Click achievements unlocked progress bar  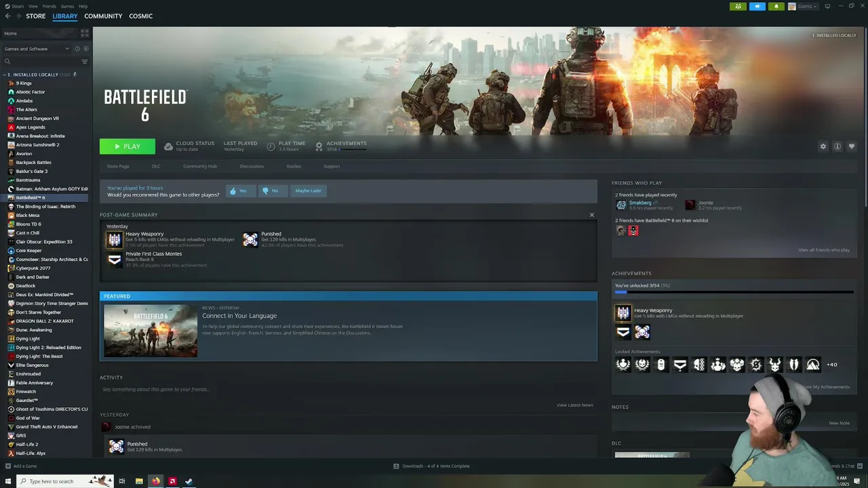734,292
